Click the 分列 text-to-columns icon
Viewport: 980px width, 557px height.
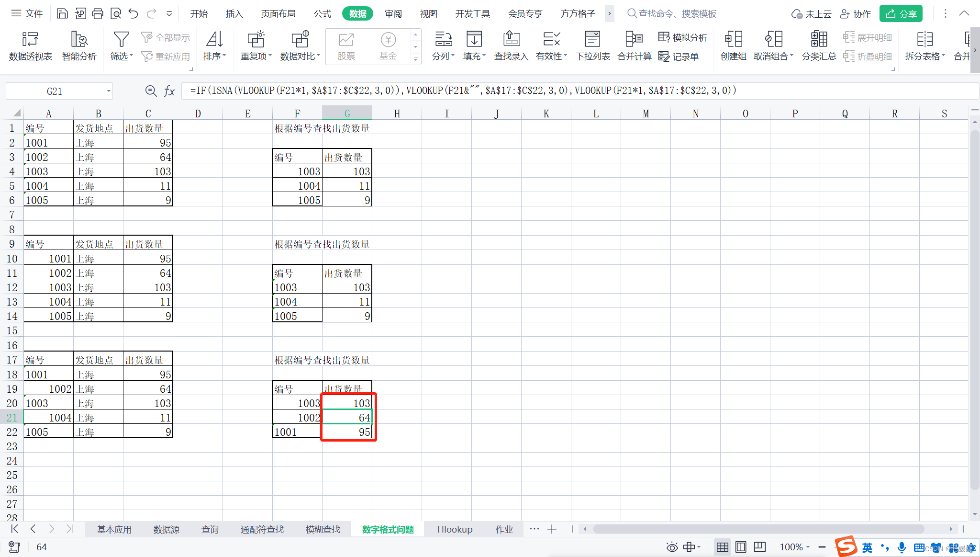tap(443, 40)
